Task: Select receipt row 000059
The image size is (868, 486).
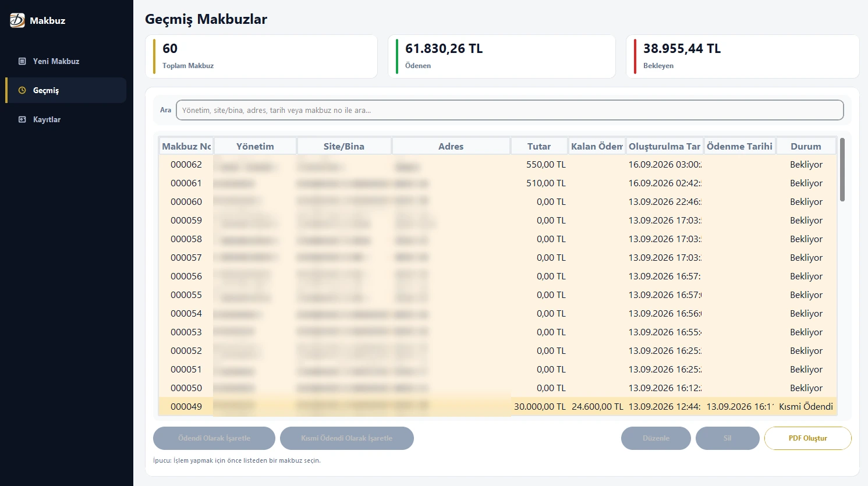Action: pos(498,221)
